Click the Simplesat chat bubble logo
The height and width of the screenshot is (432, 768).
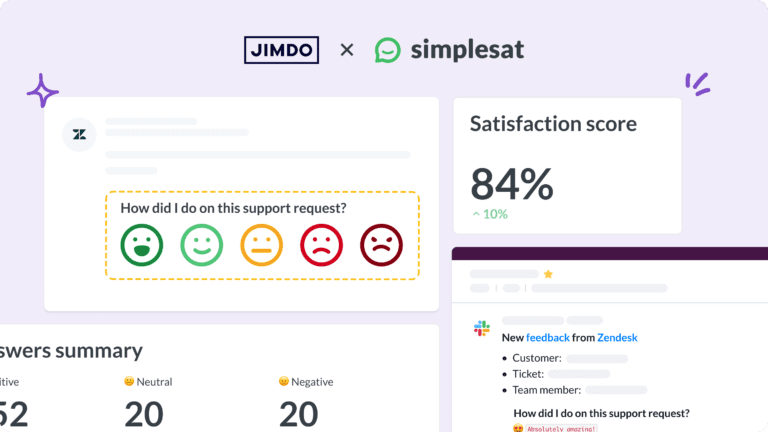[x=388, y=50]
